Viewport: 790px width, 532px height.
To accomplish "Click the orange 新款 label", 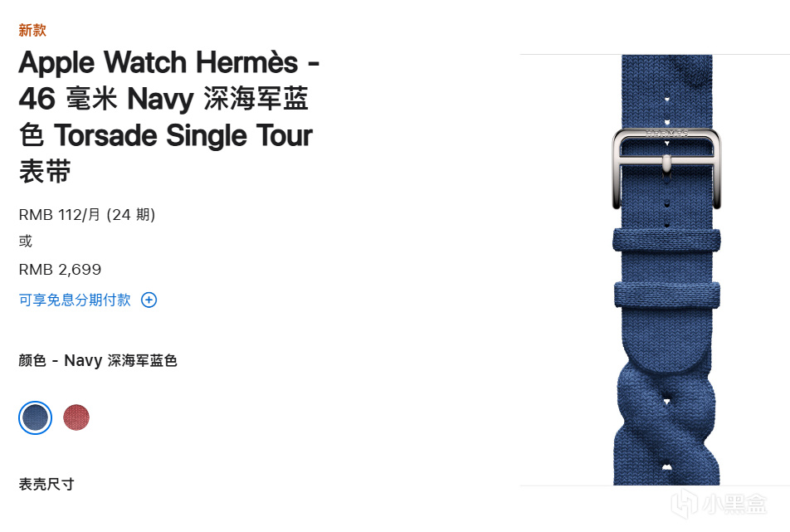I will click(32, 30).
